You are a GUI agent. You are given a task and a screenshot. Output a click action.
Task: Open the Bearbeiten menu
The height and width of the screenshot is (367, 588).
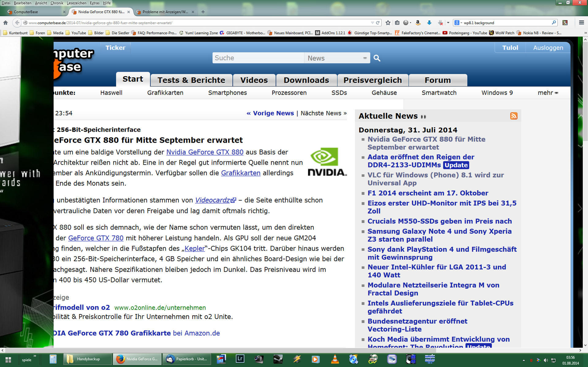pyautogui.click(x=22, y=3)
